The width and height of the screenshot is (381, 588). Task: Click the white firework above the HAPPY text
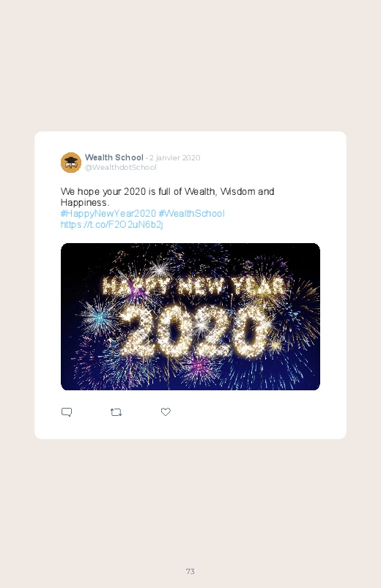pyautogui.click(x=160, y=268)
